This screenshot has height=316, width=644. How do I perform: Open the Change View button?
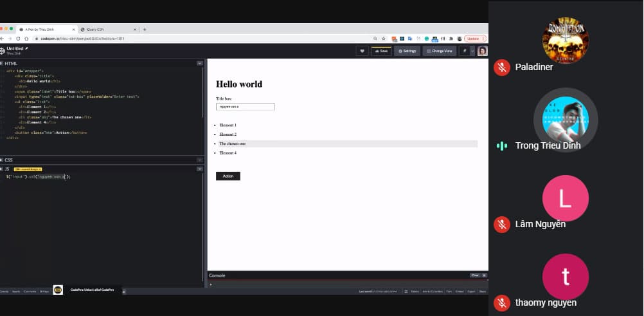click(439, 51)
